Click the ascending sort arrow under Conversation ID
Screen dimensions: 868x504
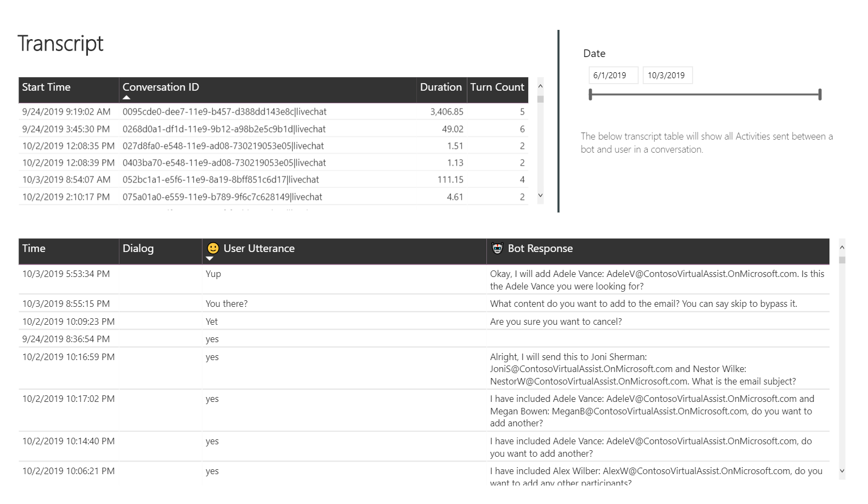point(126,98)
